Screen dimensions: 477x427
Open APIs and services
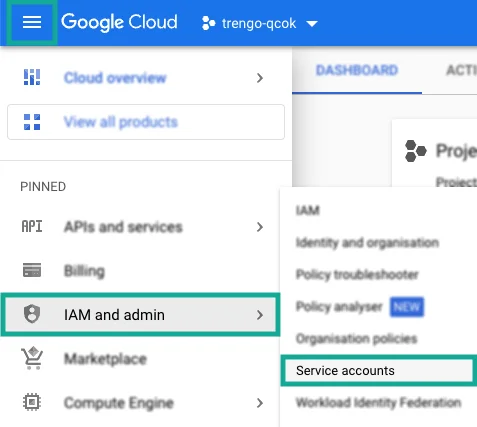click(x=140, y=227)
